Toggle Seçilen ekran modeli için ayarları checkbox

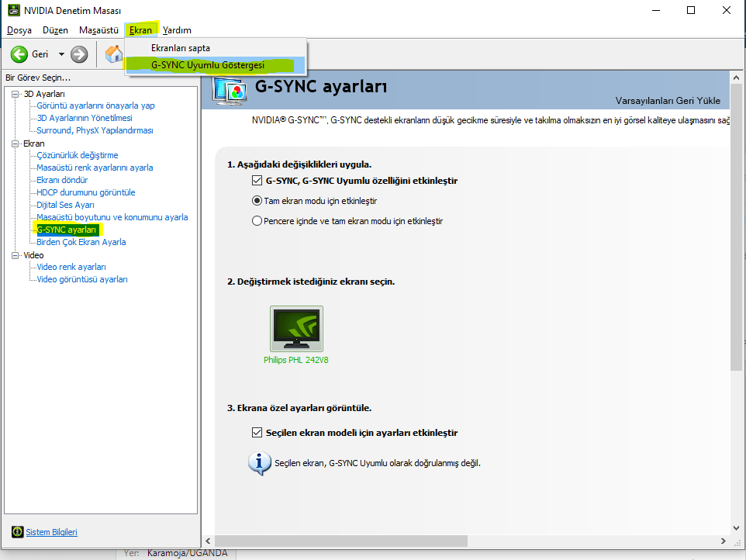(257, 433)
